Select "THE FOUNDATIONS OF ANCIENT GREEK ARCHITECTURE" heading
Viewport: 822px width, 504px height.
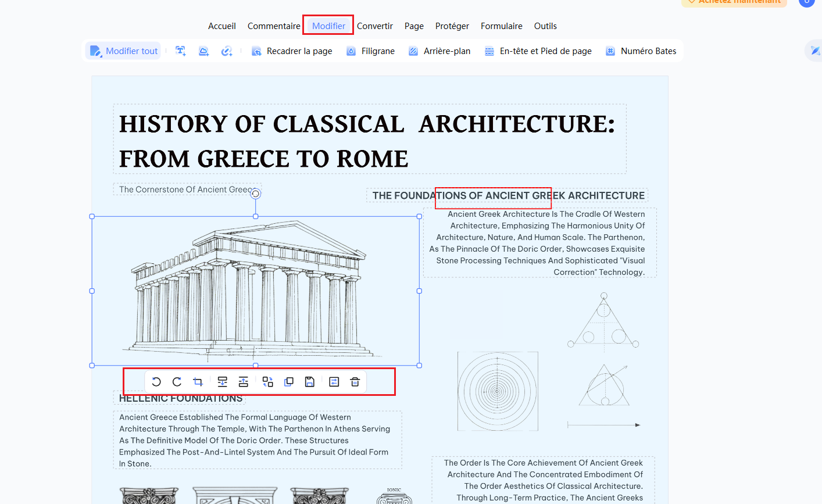(508, 195)
